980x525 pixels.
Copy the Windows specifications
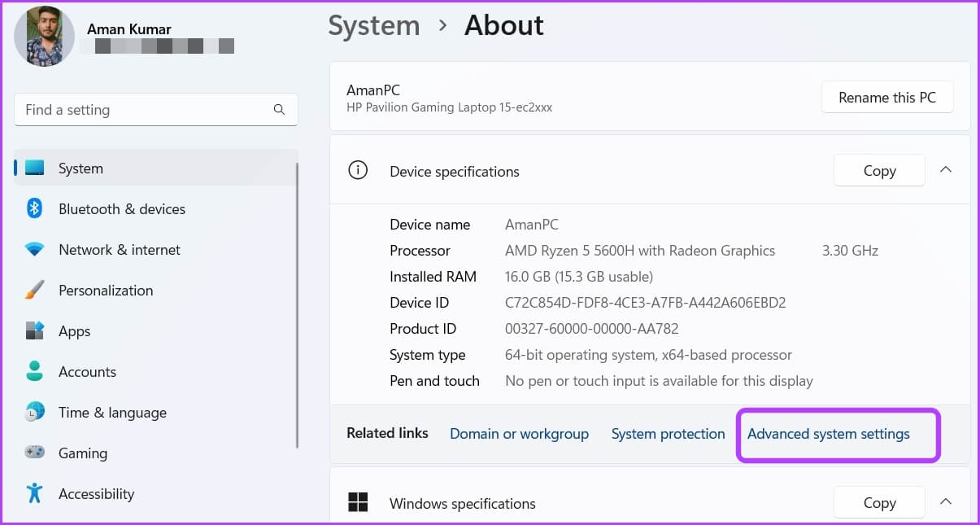point(879,503)
